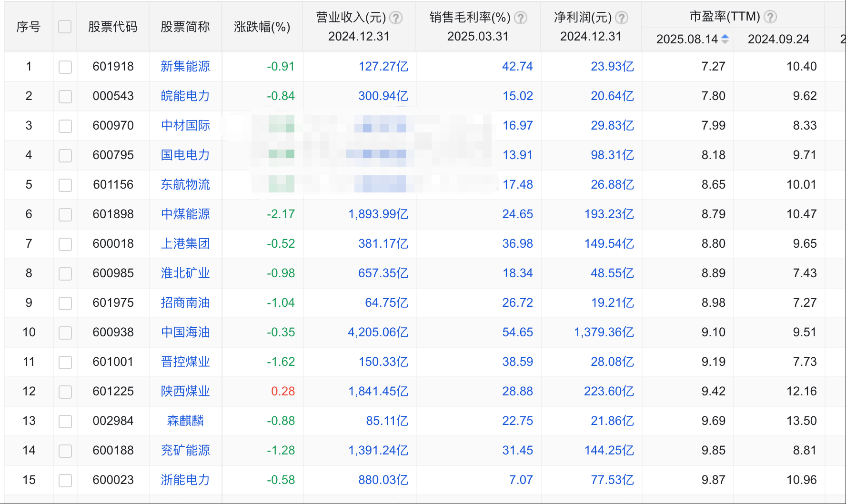Click net profit value 223.60亿
The image size is (846, 504).
click(609, 391)
